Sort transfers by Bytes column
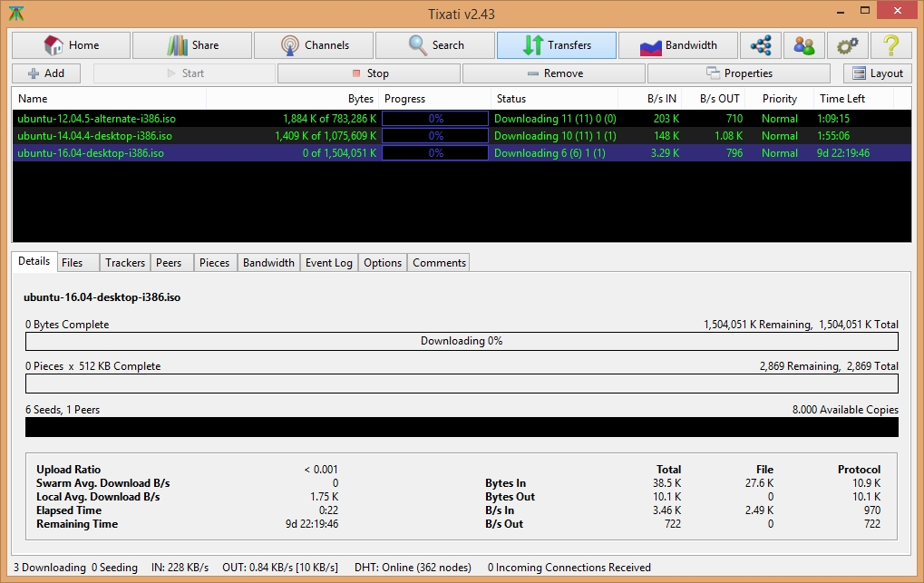Screen dimensions: 924x583 [293, 99]
